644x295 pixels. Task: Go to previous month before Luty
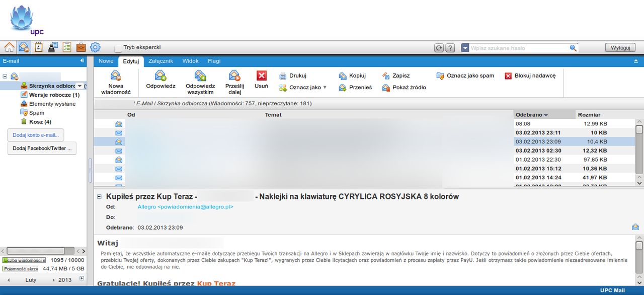[x=8, y=280]
